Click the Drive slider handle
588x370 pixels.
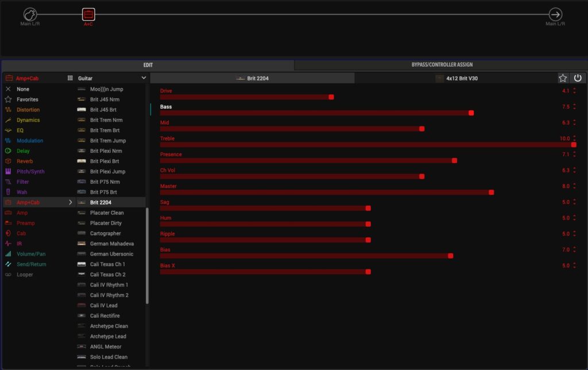click(331, 97)
